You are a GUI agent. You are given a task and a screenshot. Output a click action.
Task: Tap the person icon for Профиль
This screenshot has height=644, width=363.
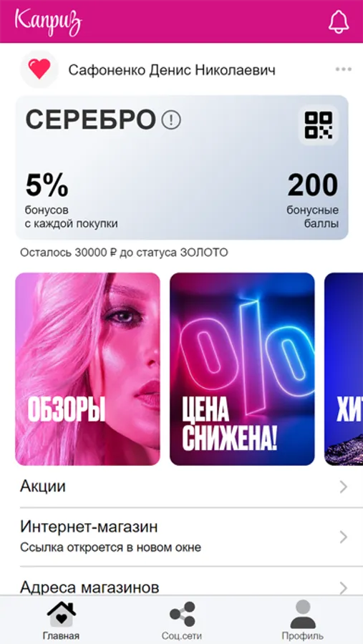[303, 614]
